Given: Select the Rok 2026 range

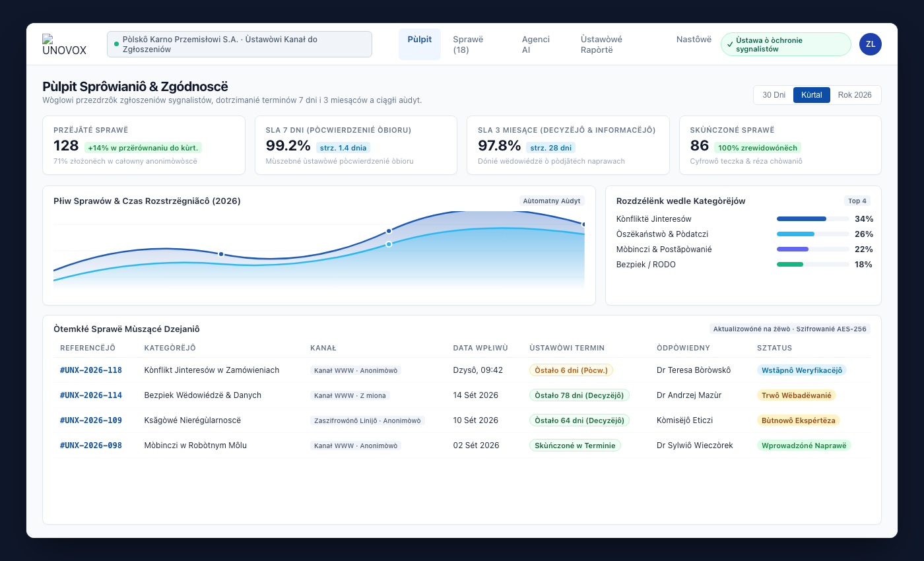Looking at the screenshot, I should 855,95.
